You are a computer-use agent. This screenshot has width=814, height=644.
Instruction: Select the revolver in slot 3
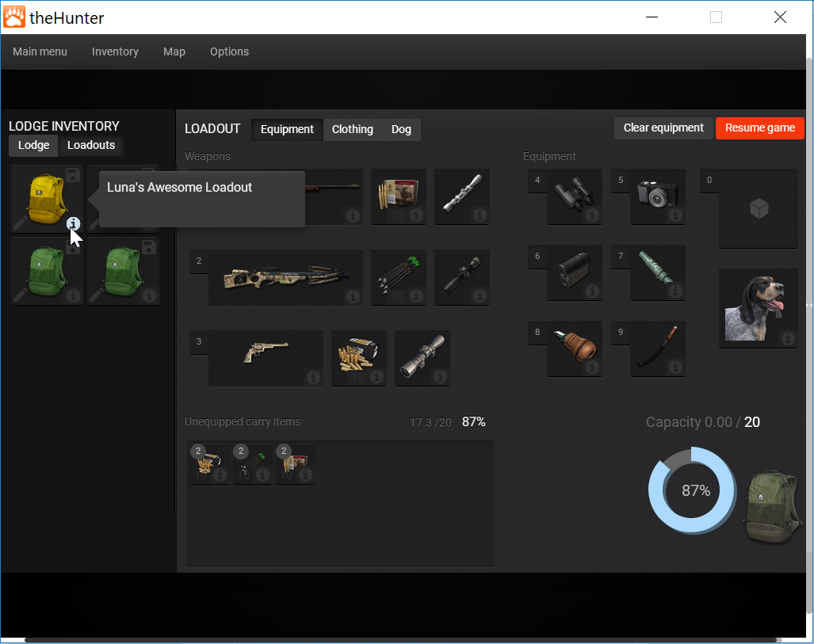(266, 359)
